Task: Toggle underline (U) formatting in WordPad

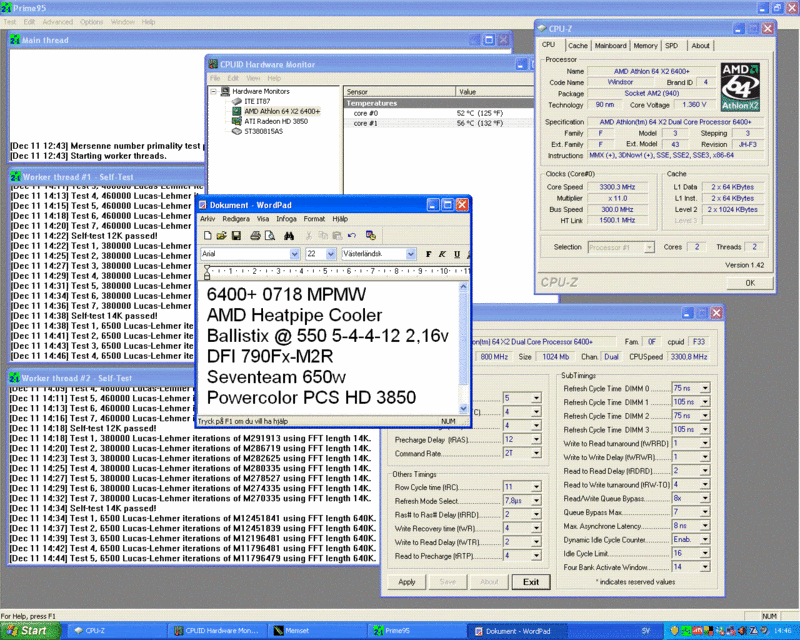Action: 457,254
